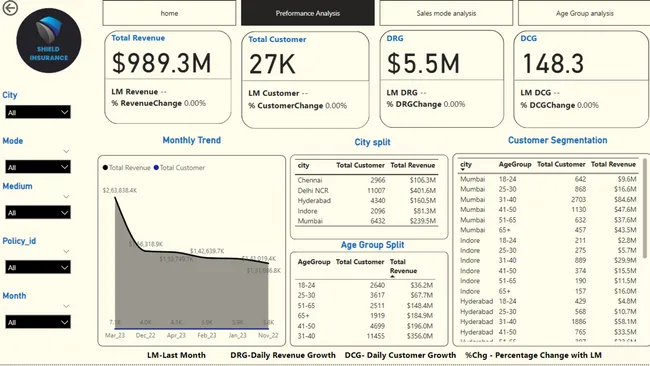Open the Policy_id filter dropdown

coord(38,267)
